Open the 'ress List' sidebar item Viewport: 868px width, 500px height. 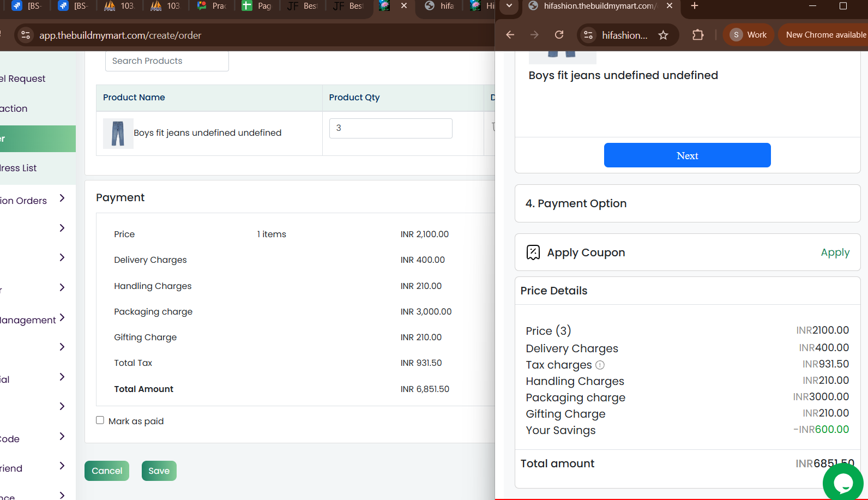point(19,168)
